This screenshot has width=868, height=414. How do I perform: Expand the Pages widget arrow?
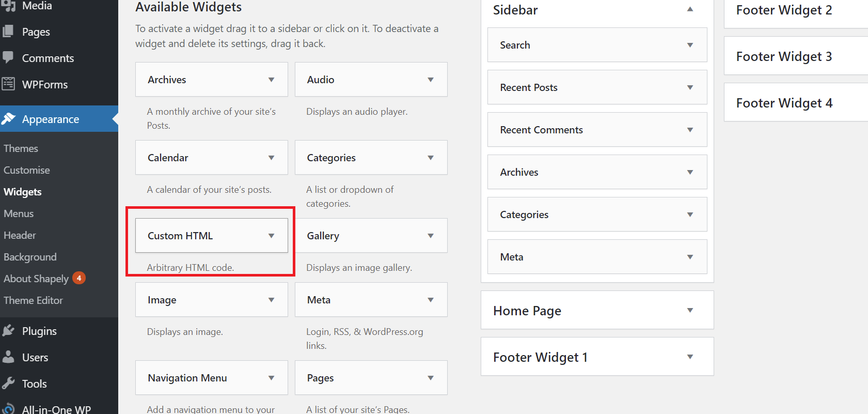coord(431,378)
